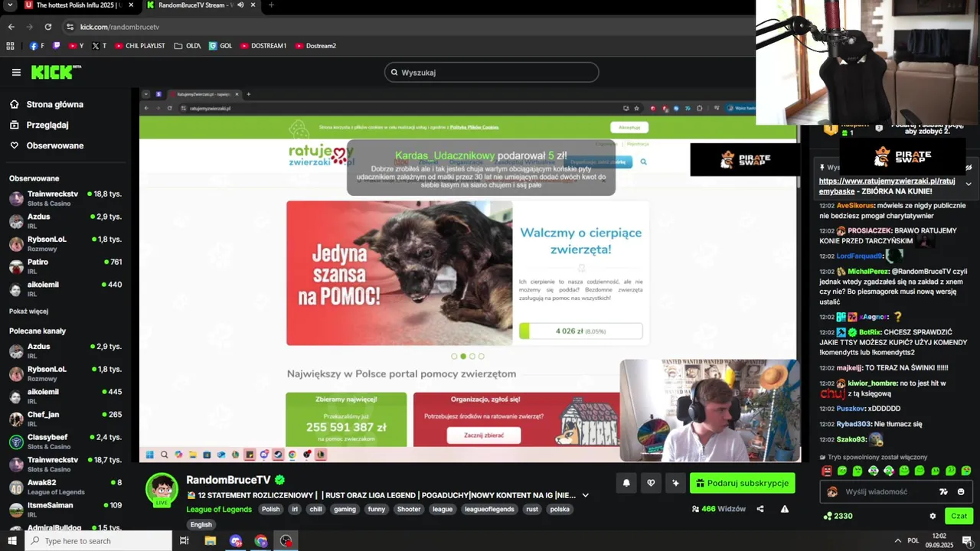Image resolution: width=980 pixels, height=551 pixels.
Task: Open the X bookmark labeled T
Action: pyautogui.click(x=100, y=46)
